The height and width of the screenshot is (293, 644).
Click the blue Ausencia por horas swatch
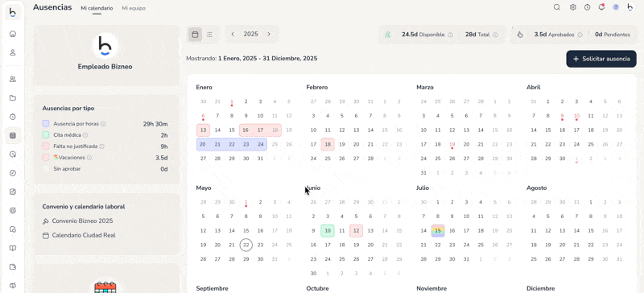pos(46,124)
